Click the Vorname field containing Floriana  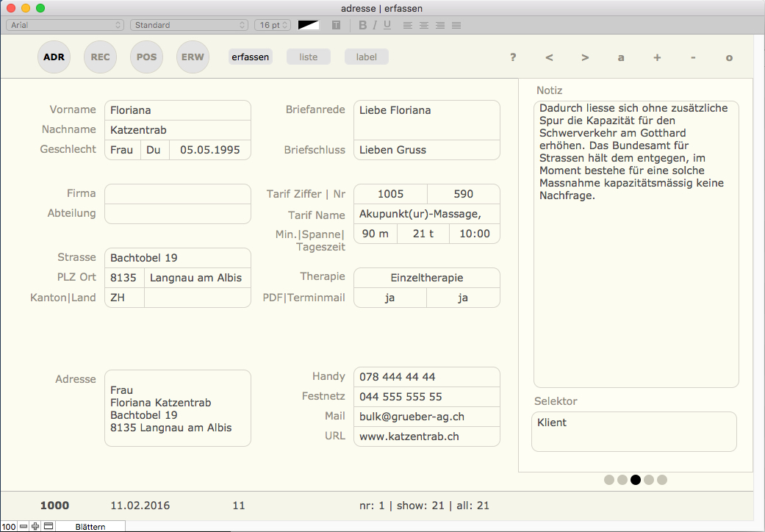[x=177, y=110]
